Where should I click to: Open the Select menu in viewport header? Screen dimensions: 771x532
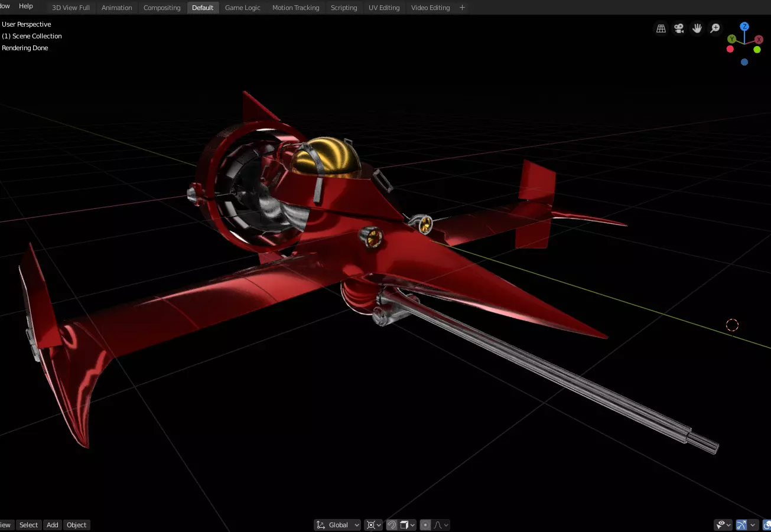[x=28, y=525]
